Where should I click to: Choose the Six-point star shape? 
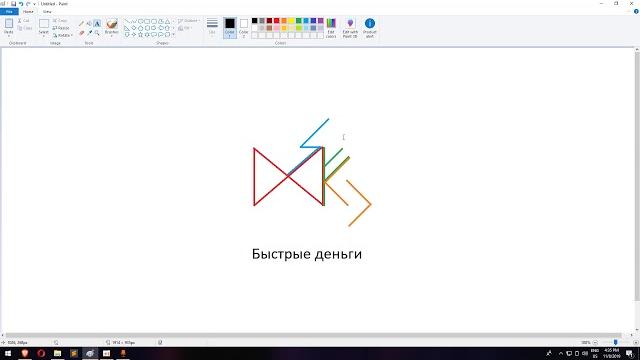pyautogui.click(x=147, y=35)
